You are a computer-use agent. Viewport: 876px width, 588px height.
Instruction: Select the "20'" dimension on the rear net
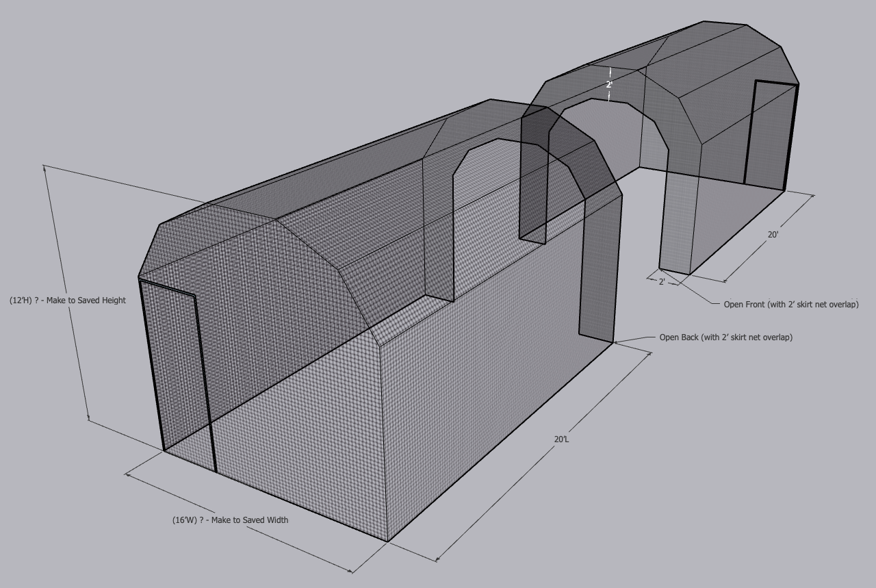(x=773, y=235)
